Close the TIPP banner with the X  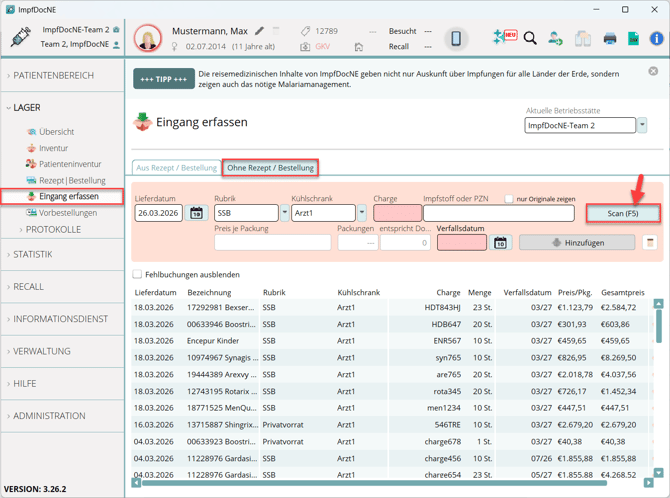coord(653,71)
